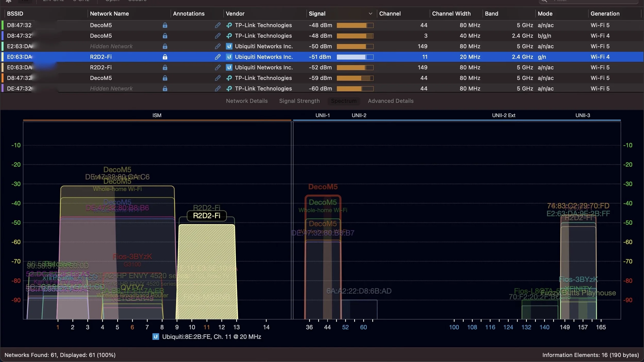Click pencil icon on selected R2D2-Fi row
This screenshot has width=644, height=362.
218,57
